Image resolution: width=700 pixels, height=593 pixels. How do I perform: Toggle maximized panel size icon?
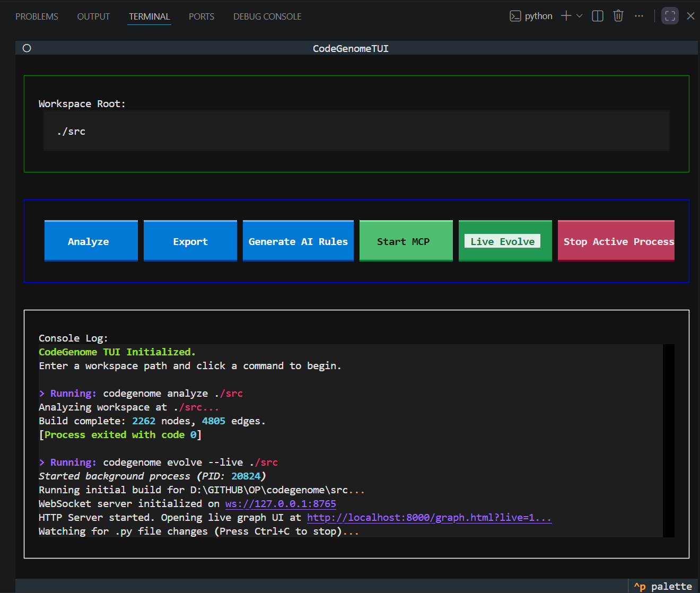point(670,16)
